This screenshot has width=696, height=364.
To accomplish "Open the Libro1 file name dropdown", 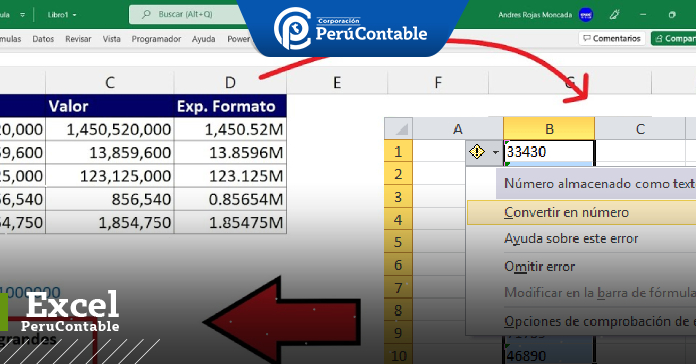I will [x=62, y=15].
